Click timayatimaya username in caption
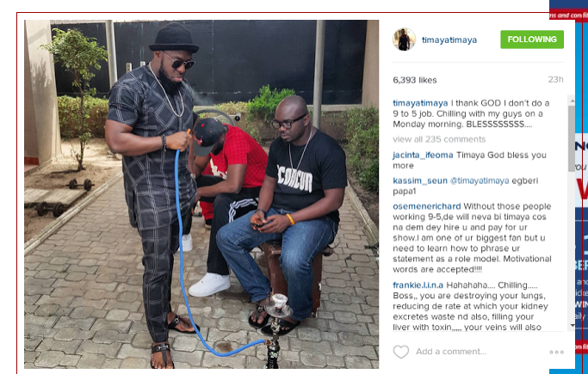 420,103
